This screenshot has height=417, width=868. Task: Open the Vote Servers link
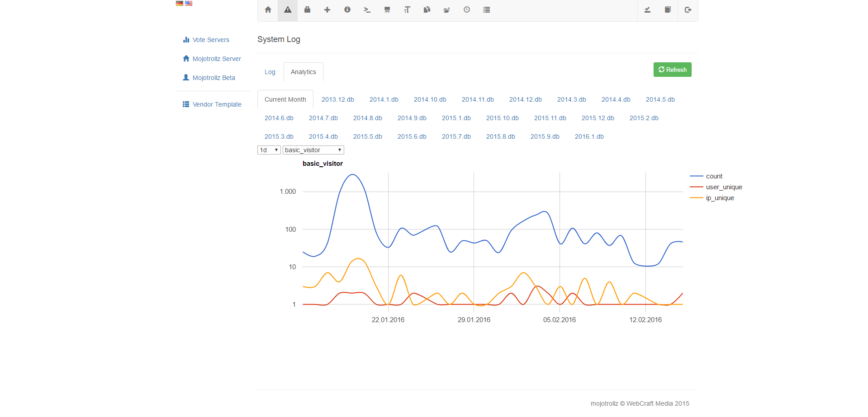[x=211, y=40]
